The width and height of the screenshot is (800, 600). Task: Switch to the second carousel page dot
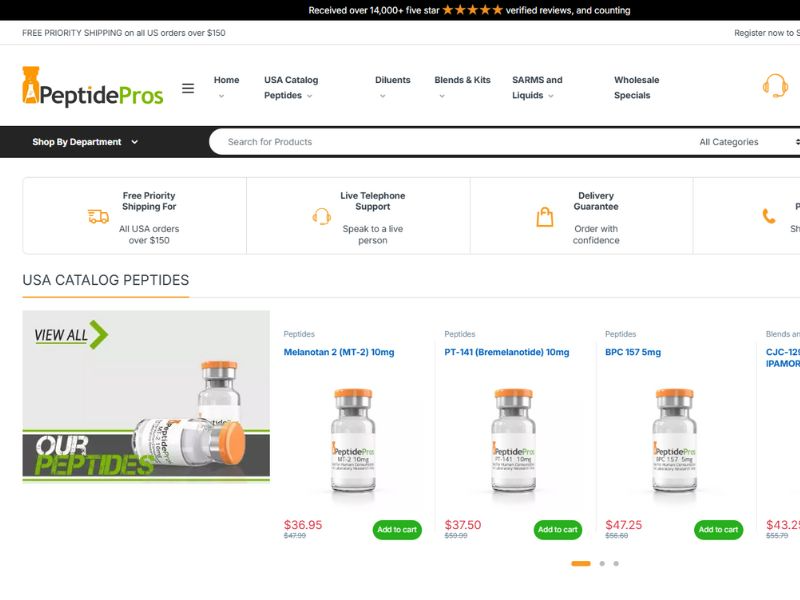click(x=602, y=564)
